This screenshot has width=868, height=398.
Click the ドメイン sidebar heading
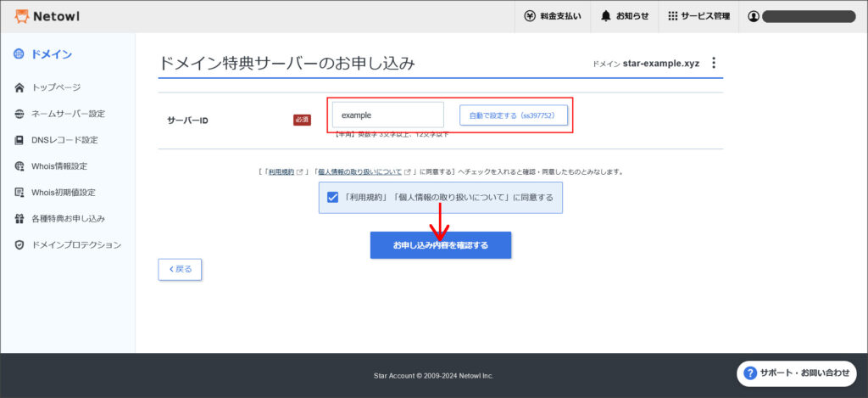tap(52, 54)
